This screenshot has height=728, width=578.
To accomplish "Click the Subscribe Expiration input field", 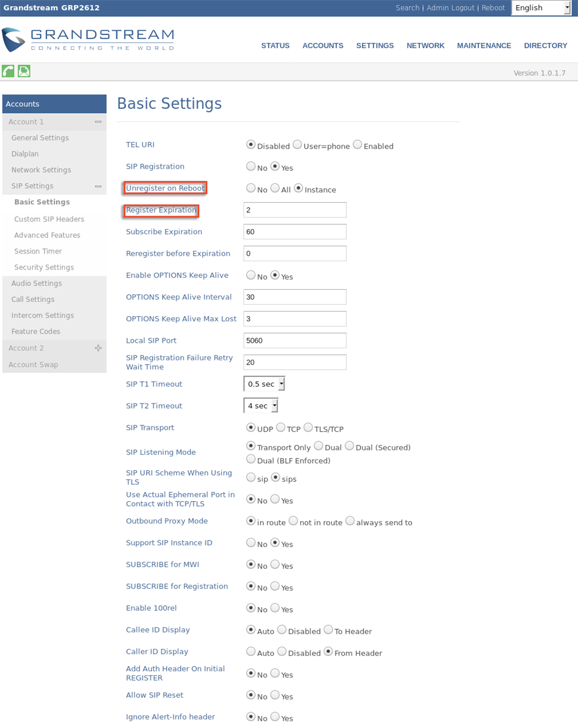I will pyautogui.click(x=295, y=232).
